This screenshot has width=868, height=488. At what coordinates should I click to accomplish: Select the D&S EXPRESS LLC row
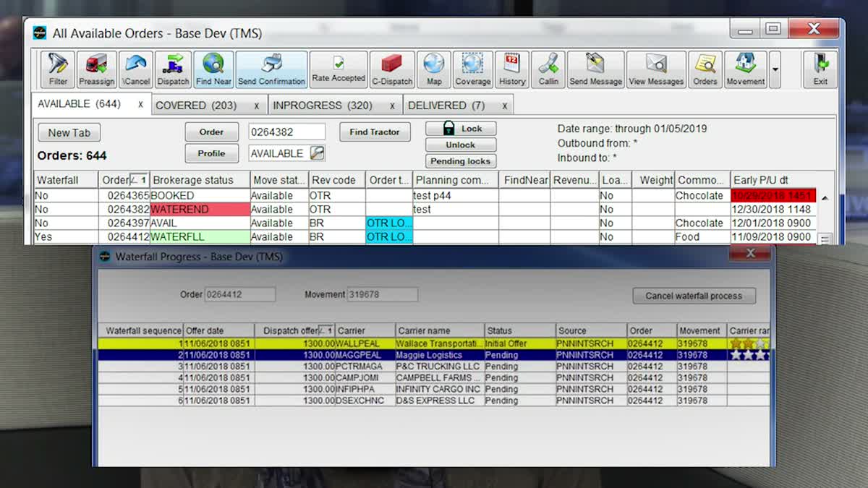(x=434, y=401)
